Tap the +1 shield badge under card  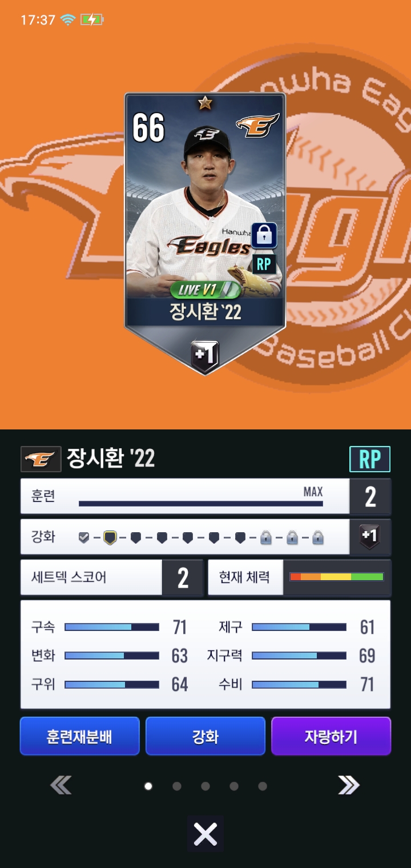pos(204,355)
